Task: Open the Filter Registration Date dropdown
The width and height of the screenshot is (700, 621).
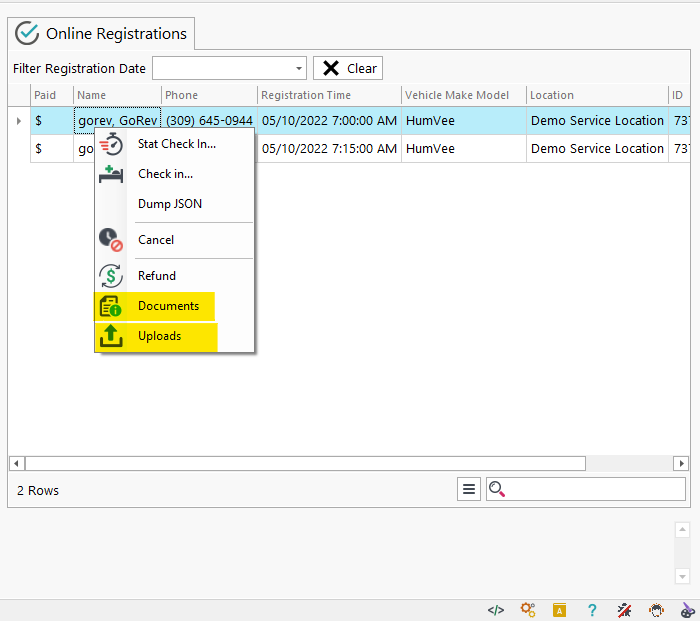Action: [x=299, y=68]
